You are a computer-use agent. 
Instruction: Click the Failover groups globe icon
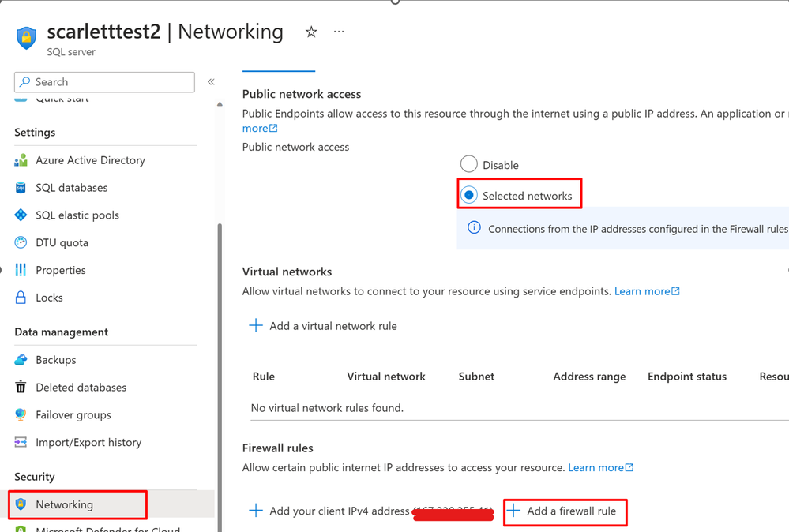point(21,415)
